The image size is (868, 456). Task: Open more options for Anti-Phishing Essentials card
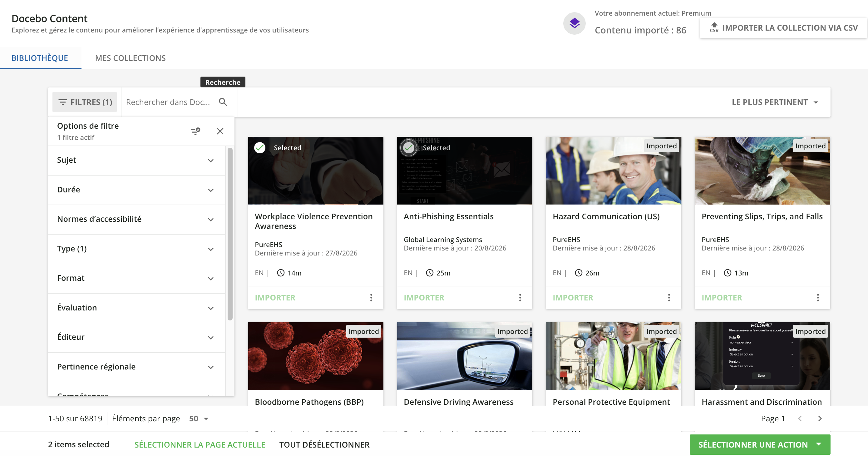(x=520, y=298)
